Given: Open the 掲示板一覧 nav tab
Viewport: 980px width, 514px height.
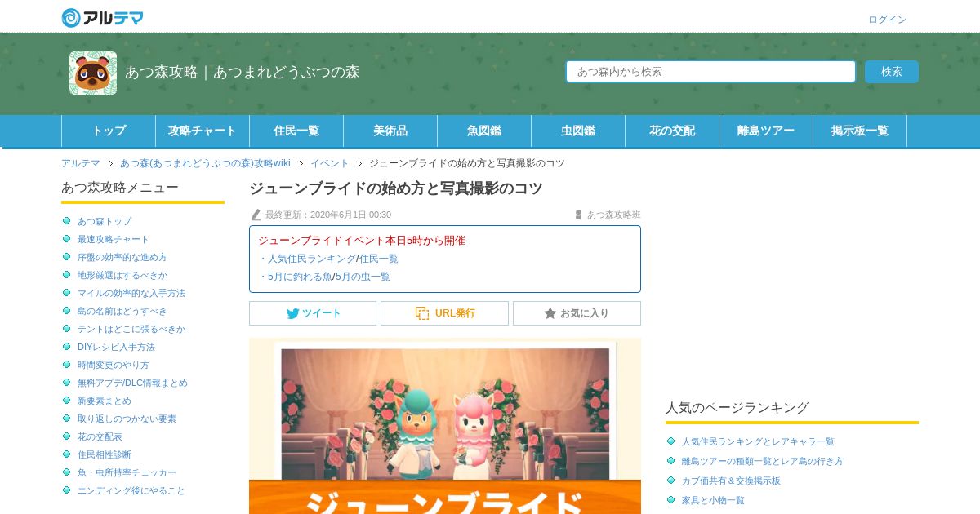Looking at the screenshot, I should (x=860, y=131).
